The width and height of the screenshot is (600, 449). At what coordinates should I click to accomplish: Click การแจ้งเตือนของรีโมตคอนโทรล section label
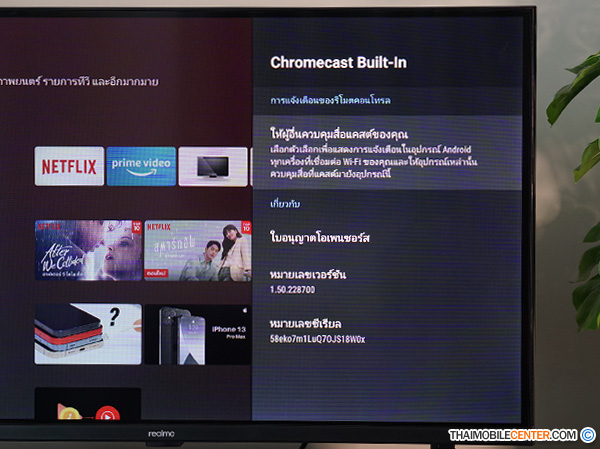click(x=330, y=100)
